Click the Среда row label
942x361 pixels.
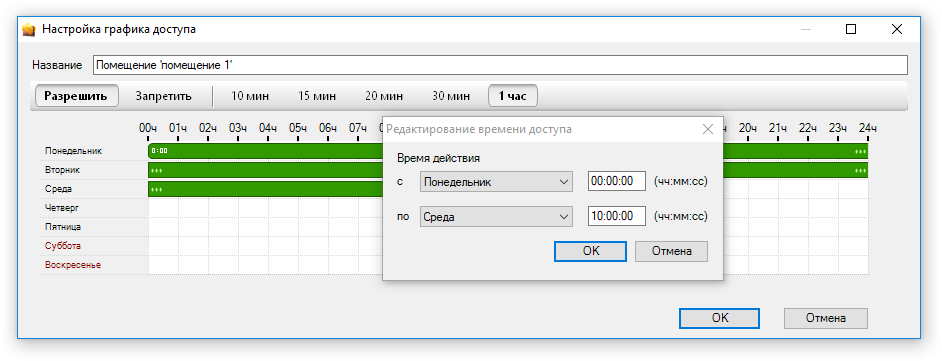coord(58,189)
